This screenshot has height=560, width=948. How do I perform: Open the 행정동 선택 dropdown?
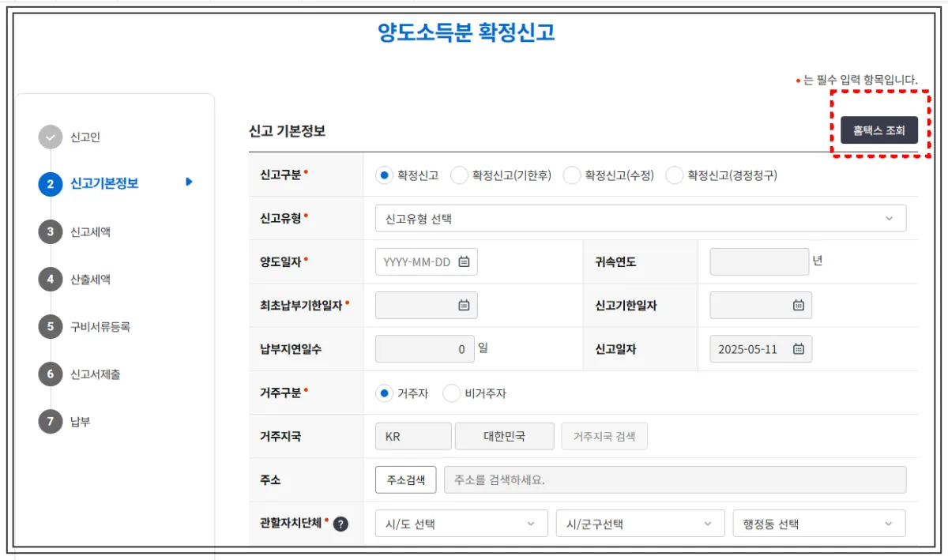click(818, 523)
